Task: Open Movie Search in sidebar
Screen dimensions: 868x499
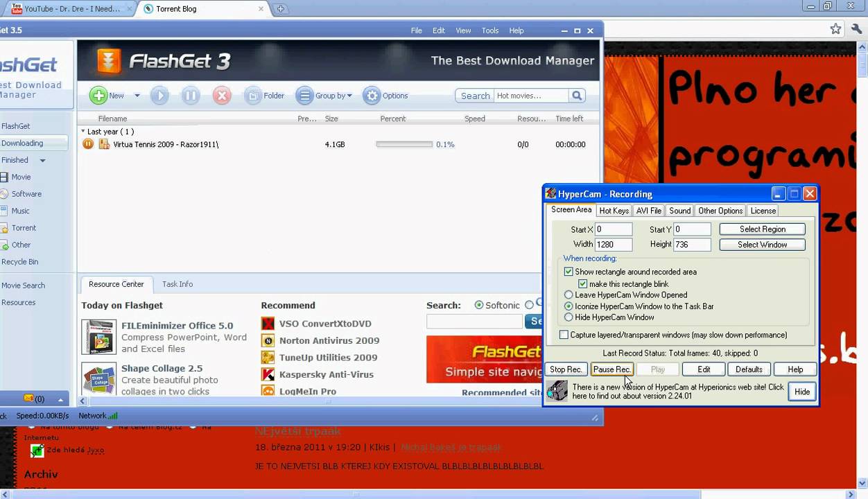Action: [23, 286]
